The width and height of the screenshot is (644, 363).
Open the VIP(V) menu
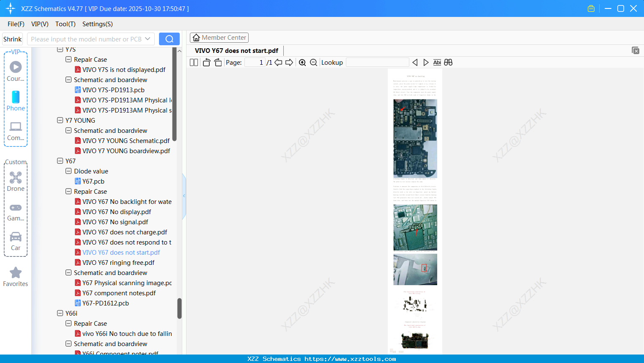click(40, 24)
